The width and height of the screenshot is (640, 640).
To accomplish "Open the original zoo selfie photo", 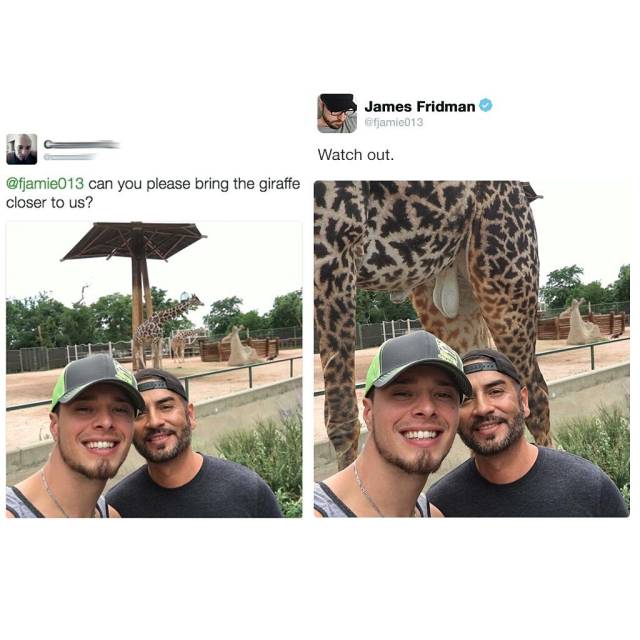I will point(154,369).
